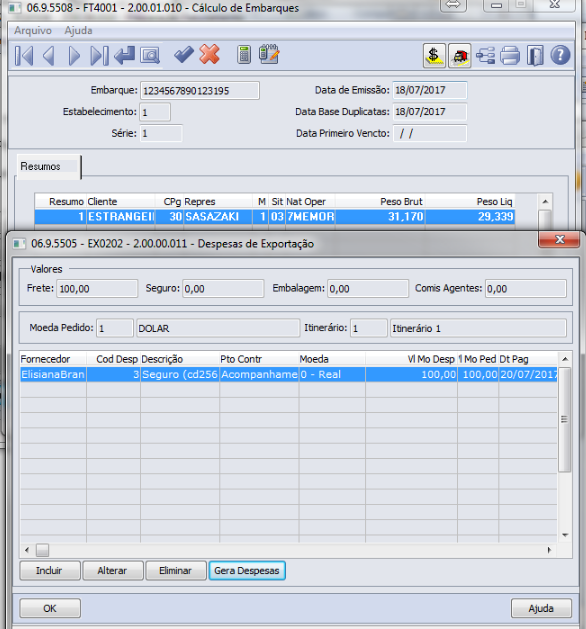Cancel with the red X icon
Image resolution: width=586 pixels, height=629 pixels.
[x=209, y=55]
